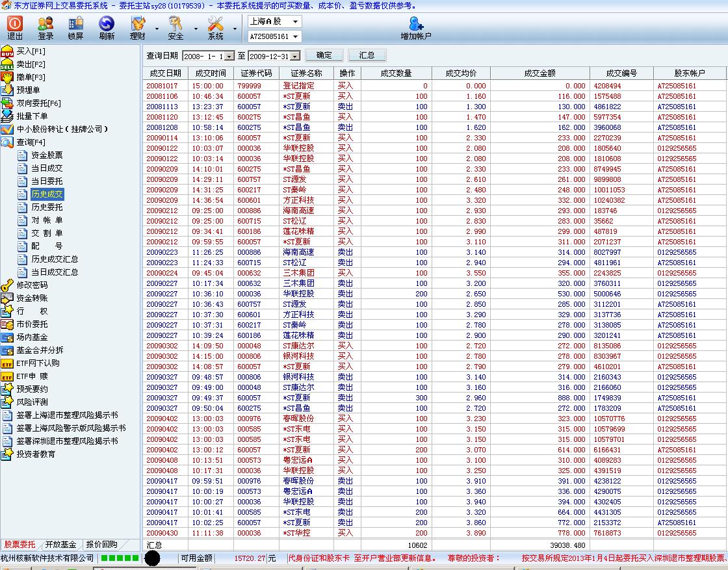The image size is (728, 570).
Task: Click the 退出 exit icon
Action: tap(15, 23)
